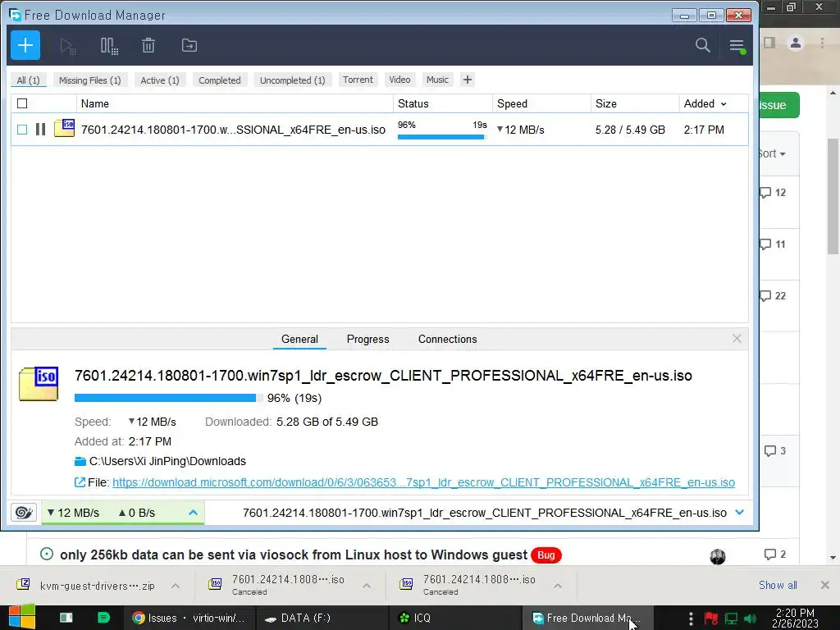Open the download.microsoft.com file link
Screen dimensions: 840x630
[423, 482]
